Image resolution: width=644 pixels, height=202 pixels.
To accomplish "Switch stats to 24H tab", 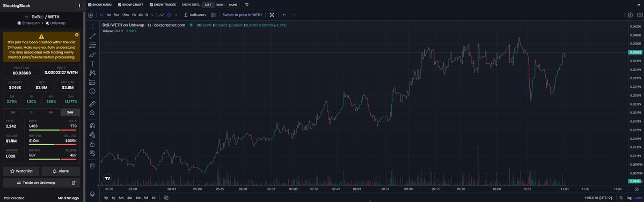I will pos(70,112).
